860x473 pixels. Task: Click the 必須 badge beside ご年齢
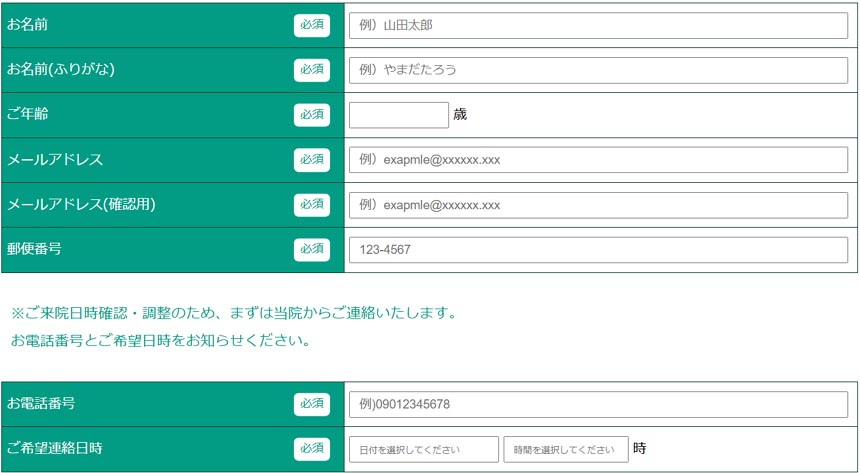tap(312, 115)
